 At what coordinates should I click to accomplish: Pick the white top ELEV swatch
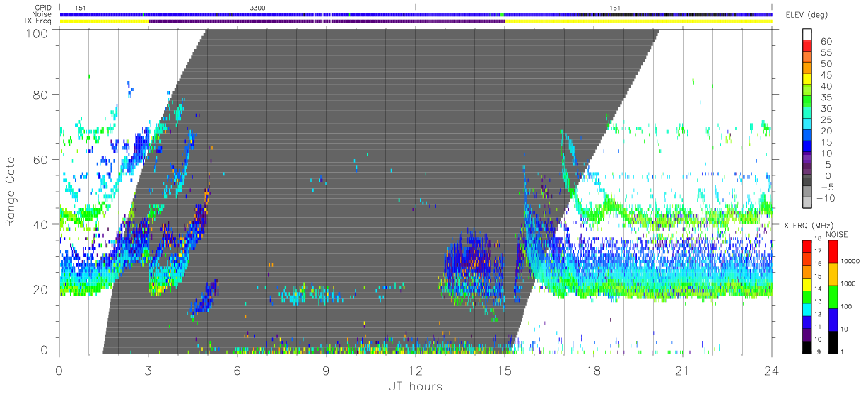pos(807,35)
